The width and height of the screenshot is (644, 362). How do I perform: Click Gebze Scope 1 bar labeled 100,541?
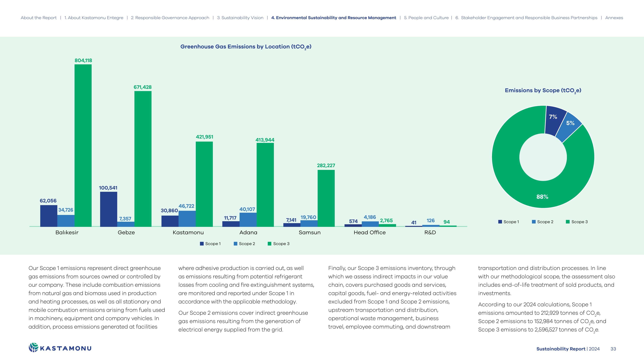tap(109, 209)
